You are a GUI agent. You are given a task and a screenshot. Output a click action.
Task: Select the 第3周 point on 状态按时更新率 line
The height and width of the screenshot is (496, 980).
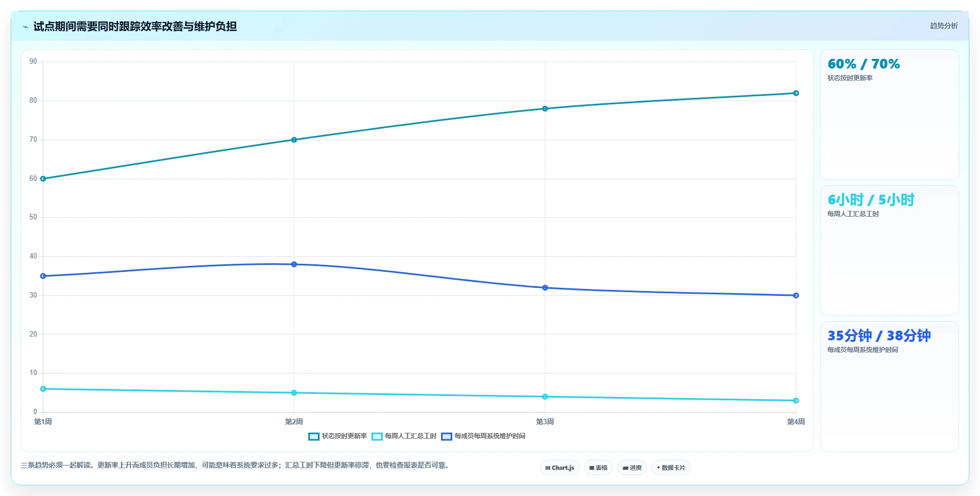(545, 109)
